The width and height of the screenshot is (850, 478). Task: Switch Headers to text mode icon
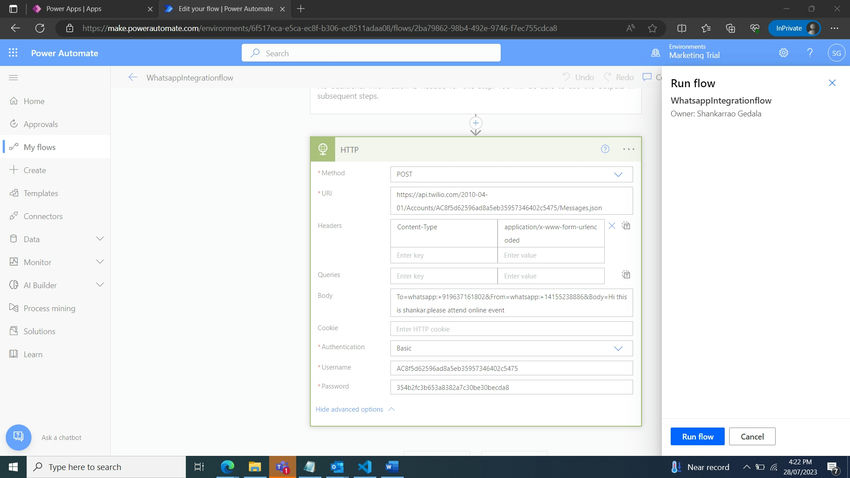(626, 226)
